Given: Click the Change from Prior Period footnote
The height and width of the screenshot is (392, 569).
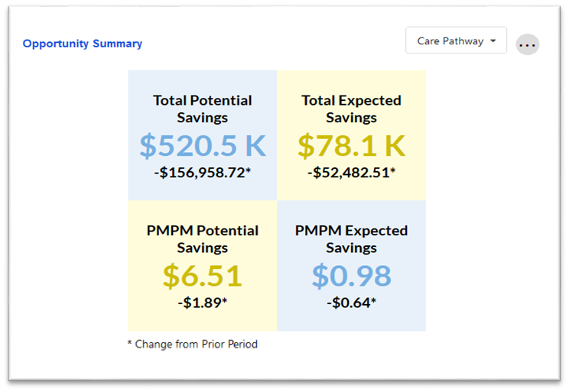Looking at the screenshot, I should pyautogui.click(x=192, y=344).
